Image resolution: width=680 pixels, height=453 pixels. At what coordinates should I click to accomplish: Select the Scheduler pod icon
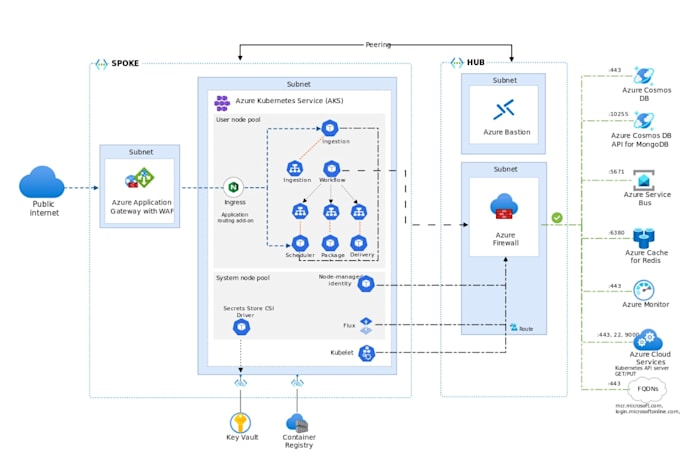[300, 243]
